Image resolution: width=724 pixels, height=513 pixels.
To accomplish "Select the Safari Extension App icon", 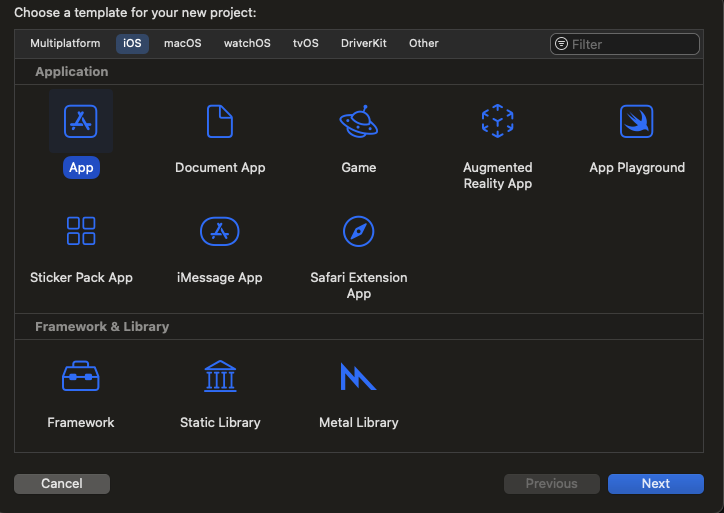I will pos(358,231).
